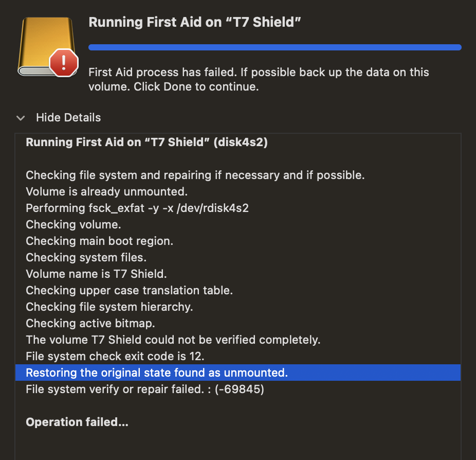Click the Hide Details label
This screenshot has width=476, height=460.
68,118
